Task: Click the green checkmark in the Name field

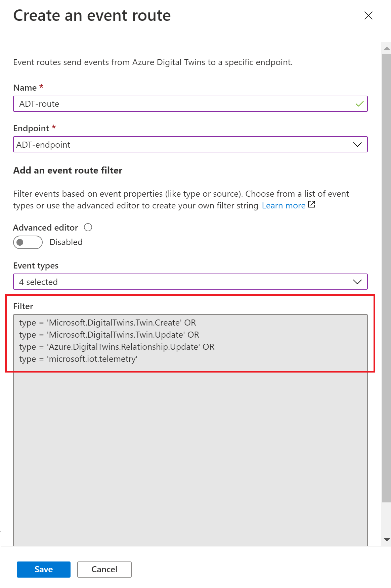Action: pyautogui.click(x=359, y=104)
